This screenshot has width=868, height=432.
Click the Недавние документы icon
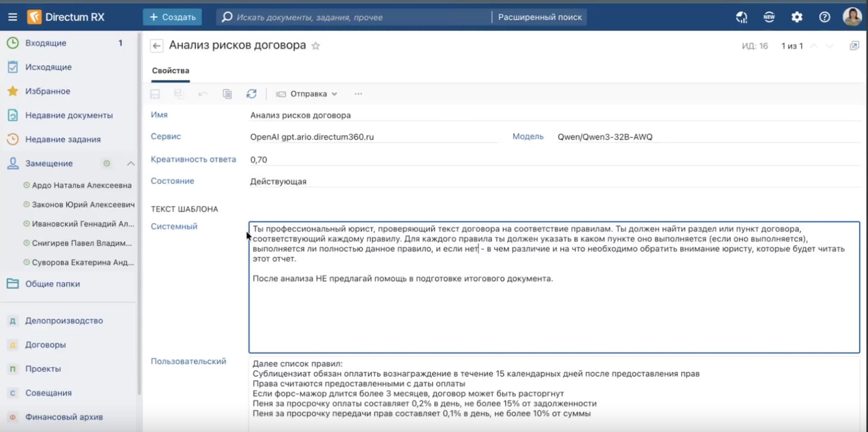(x=13, y=115)
